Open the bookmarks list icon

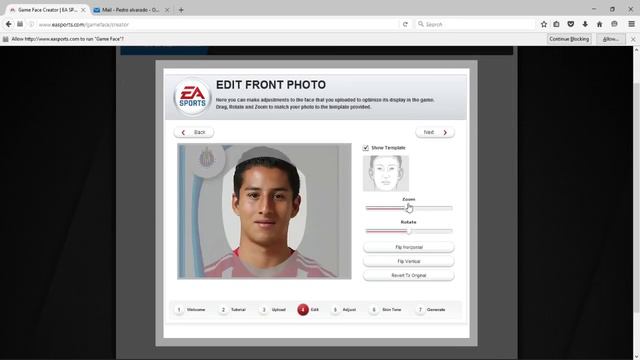[556, 24]
